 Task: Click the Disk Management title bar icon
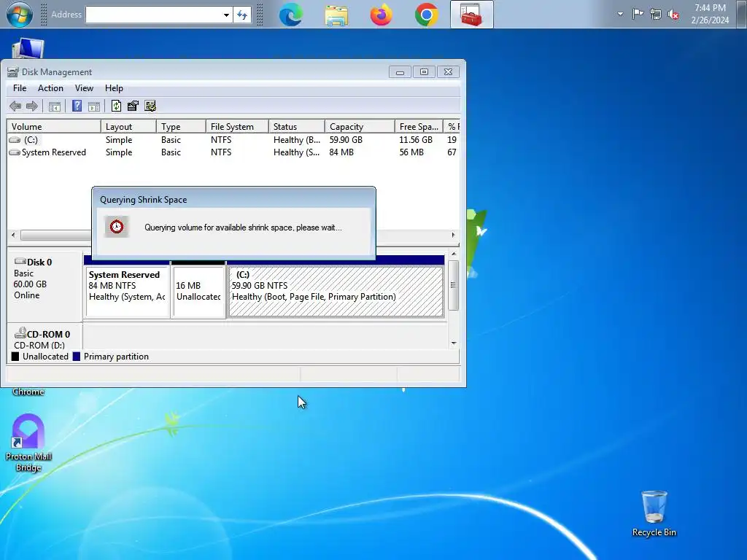pyautogui.click(x=13, y=72)
